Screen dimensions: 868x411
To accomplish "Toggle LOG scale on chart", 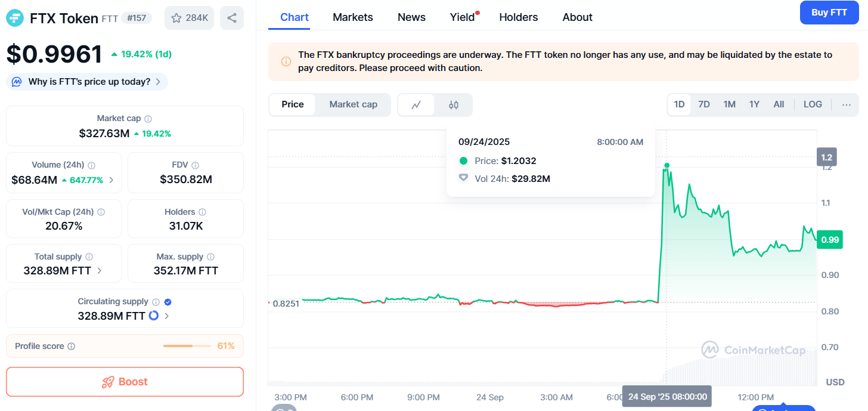I will [813, 104].
